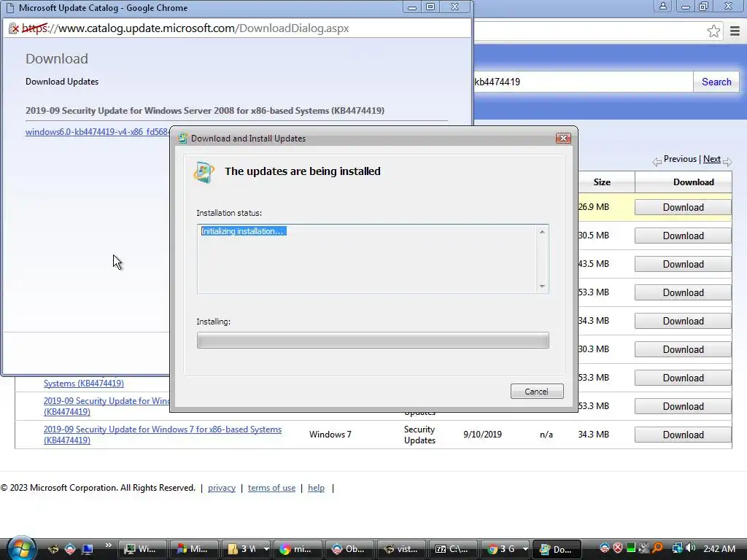Switch to the 'vist...' taskbar window
Viewport: 747px width, 560px height.
pyautogui.click(x=402, y=549)
